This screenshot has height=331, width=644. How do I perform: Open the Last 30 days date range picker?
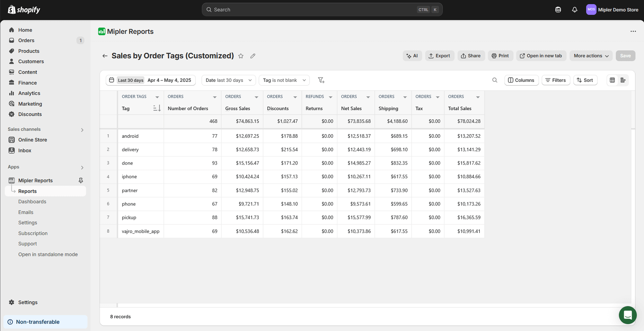click(151, 80)
